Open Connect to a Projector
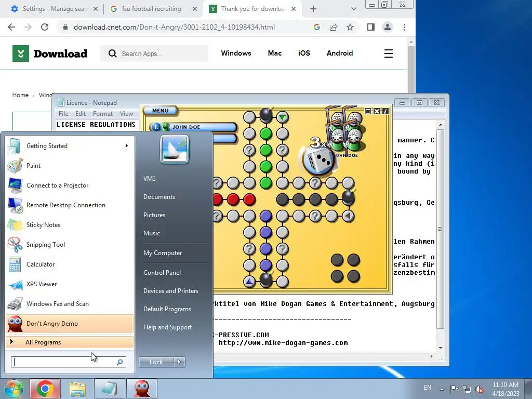 click(x=69, y=185)
